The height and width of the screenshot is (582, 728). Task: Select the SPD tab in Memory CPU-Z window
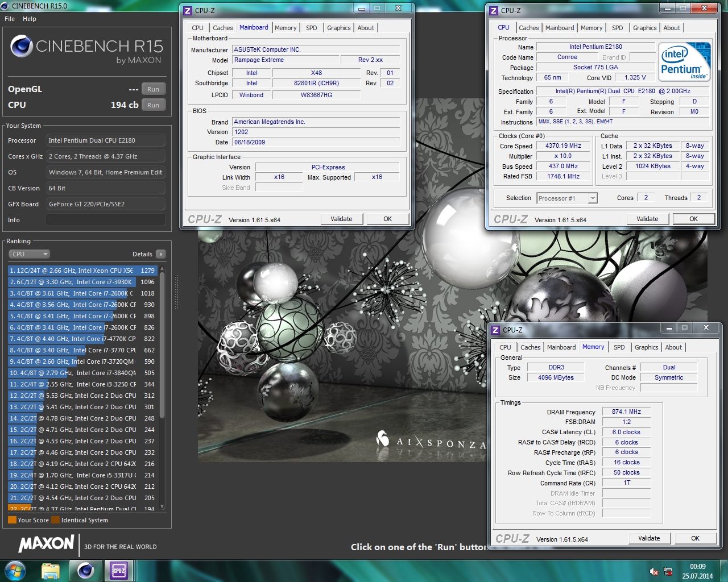click(x=619, y=347)
